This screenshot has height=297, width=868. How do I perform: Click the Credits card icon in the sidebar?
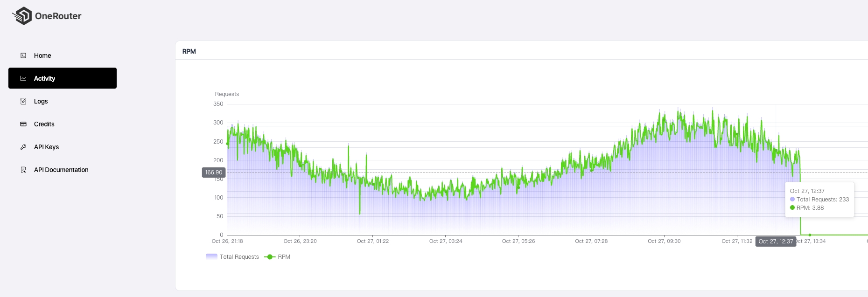[23, 124]
